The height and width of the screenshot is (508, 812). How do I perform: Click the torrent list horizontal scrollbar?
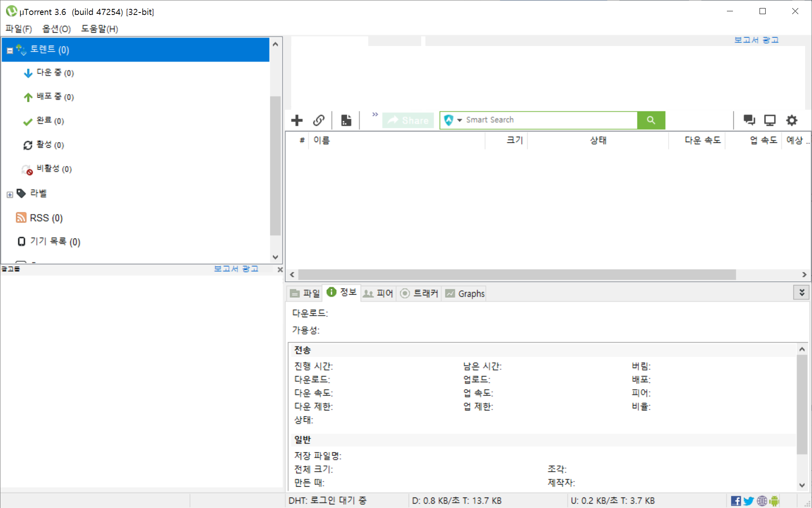point(517,275)
